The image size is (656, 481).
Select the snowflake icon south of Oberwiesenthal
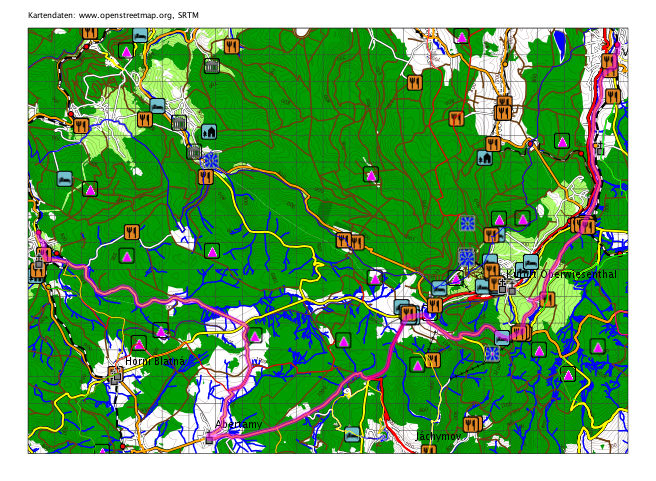tap(492, 353)
